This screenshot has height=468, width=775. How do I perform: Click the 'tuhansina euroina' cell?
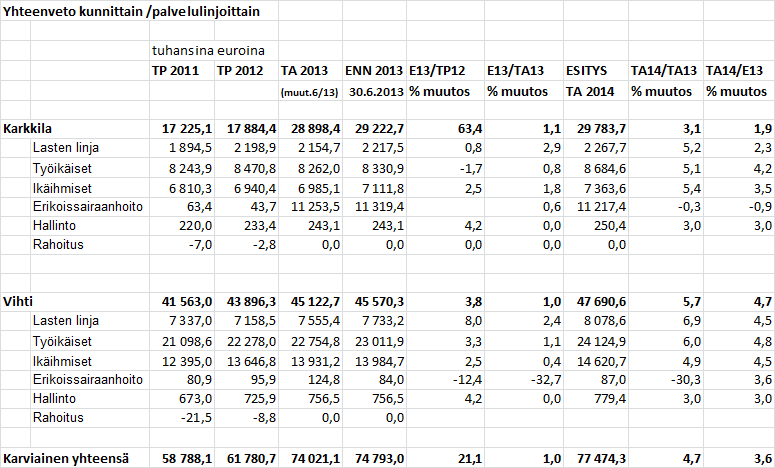(x=208, y=50)
